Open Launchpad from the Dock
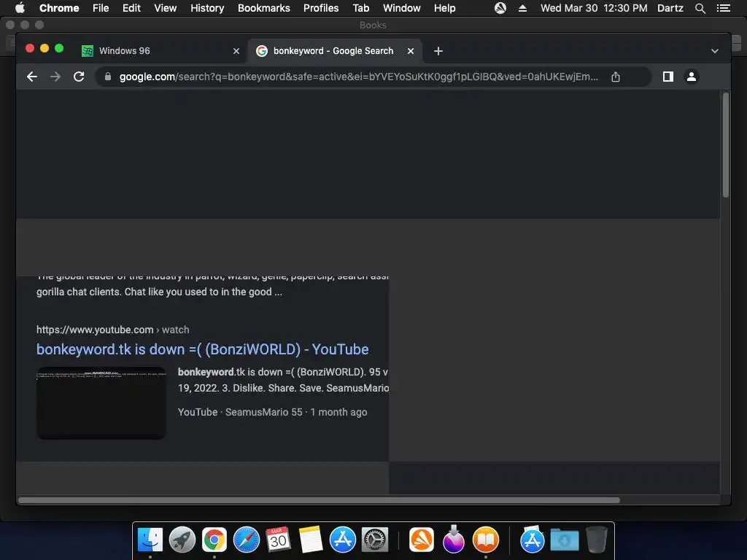 click(x=182, y=540)
